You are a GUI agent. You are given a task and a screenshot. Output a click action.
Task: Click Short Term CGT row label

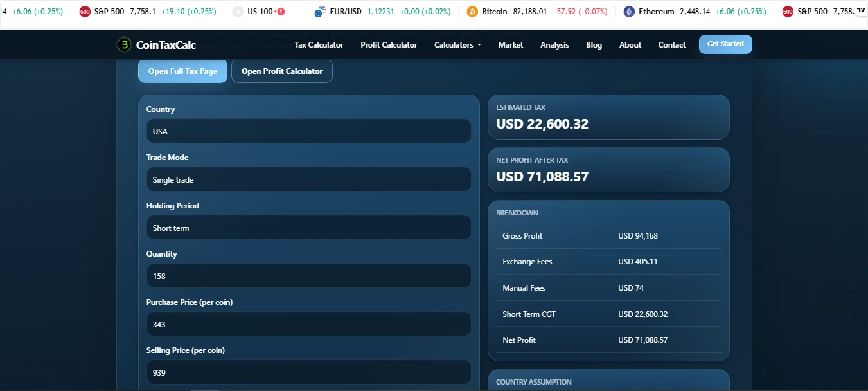[529, 314]
